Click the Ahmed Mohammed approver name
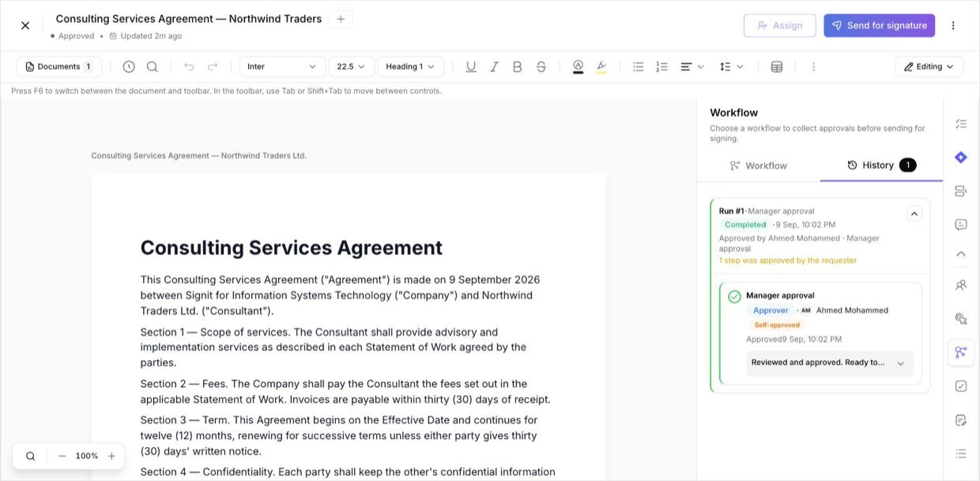Image resolution: width=980 pixels, height=481 pixels. (852, 310)
